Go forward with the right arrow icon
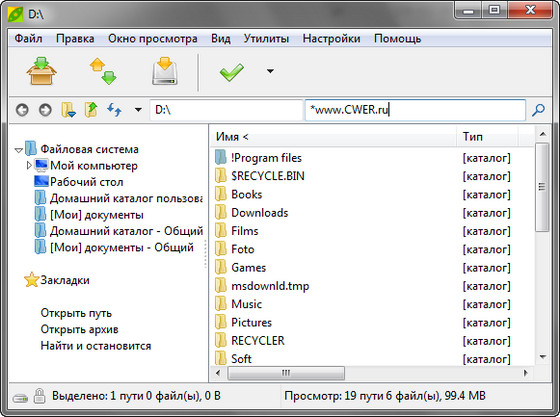Image resolution: width=560 pixels, height=417 pixels. (x=45, y=110)
